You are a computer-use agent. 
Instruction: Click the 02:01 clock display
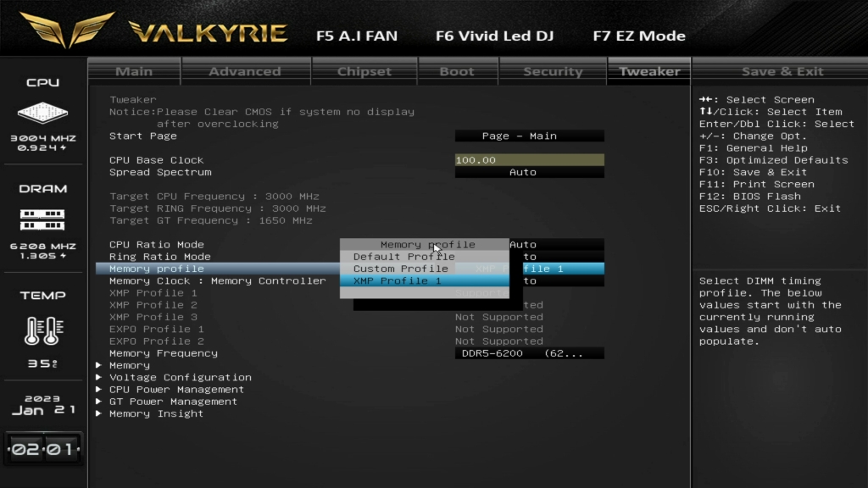(x=43, y=449)
